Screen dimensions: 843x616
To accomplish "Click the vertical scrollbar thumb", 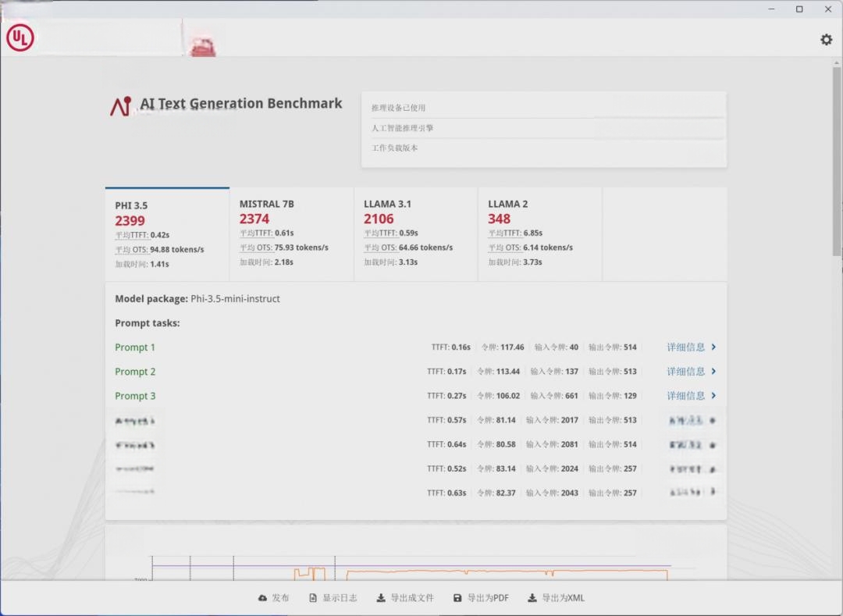I will (x=837, y=160).
